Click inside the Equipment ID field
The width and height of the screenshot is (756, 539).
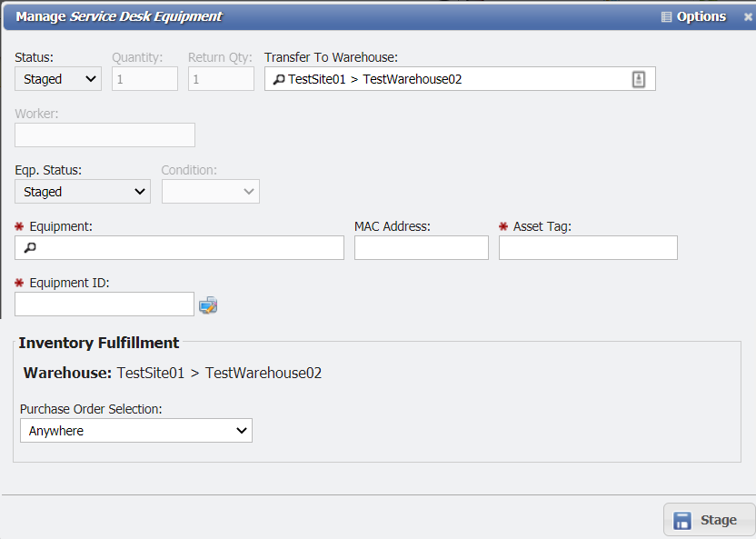pyautogui.click(x=104, y=304)
